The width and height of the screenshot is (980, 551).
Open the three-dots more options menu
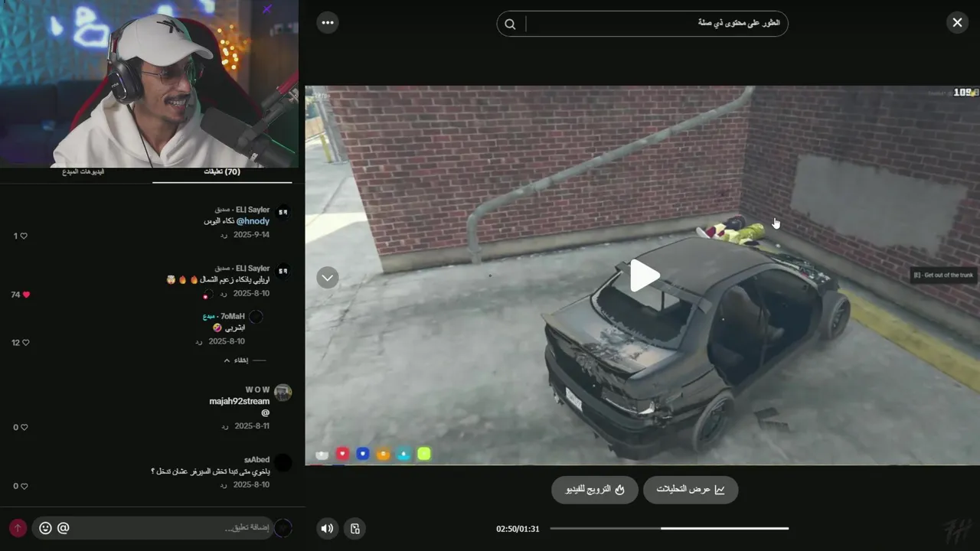pyautogui.click(x=328, y=22)
